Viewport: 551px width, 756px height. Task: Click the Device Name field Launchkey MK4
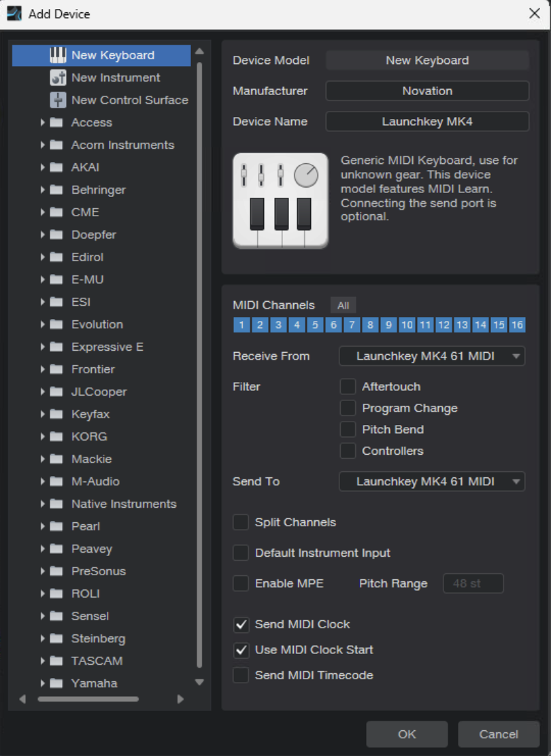click(427, 122)
